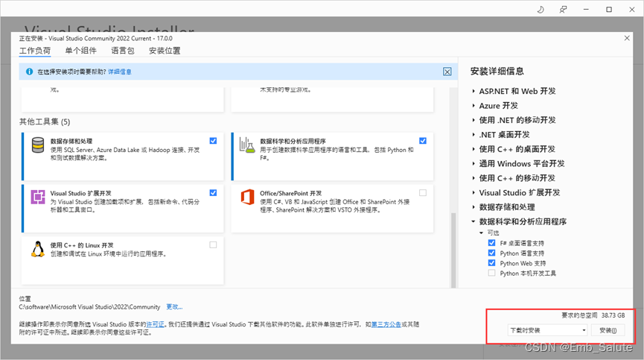Select the 使用 C++ 的 Linux 开发 title
644x360 pixels.
point(82,245)
